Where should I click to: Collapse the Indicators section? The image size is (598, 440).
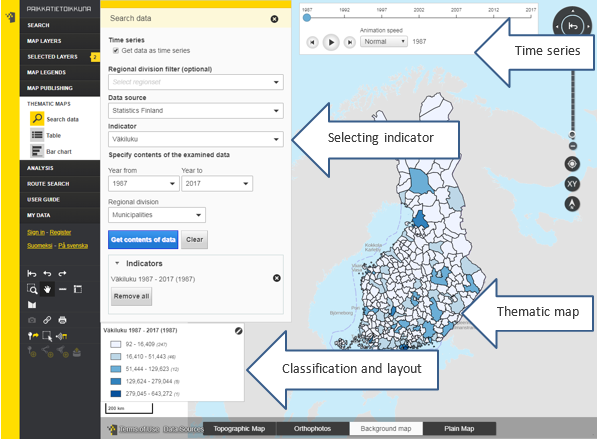[117, 263]
